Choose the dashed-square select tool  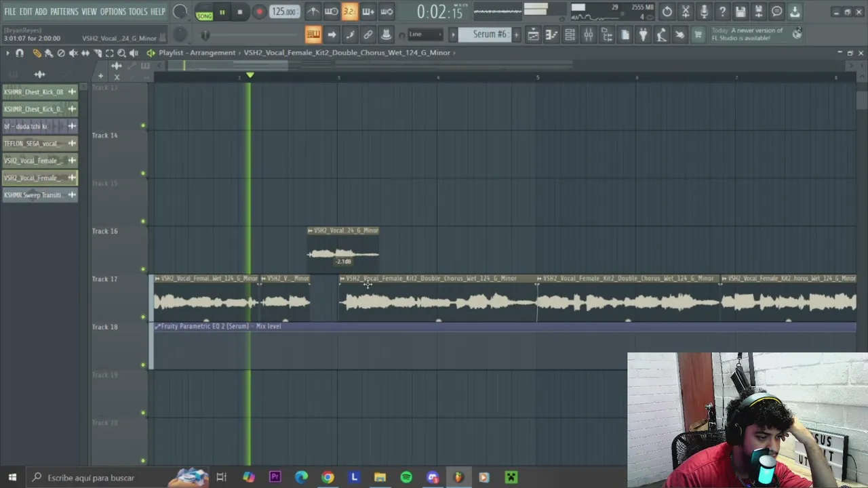click(110, 53)
